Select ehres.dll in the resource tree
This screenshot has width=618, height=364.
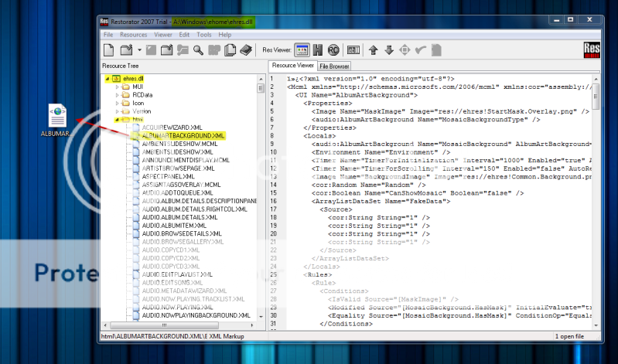[x=133, y=79]
